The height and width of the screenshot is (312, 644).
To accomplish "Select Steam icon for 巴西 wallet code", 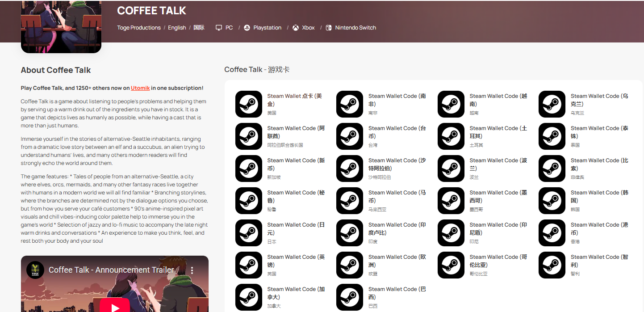I will [x=350, y=297].
